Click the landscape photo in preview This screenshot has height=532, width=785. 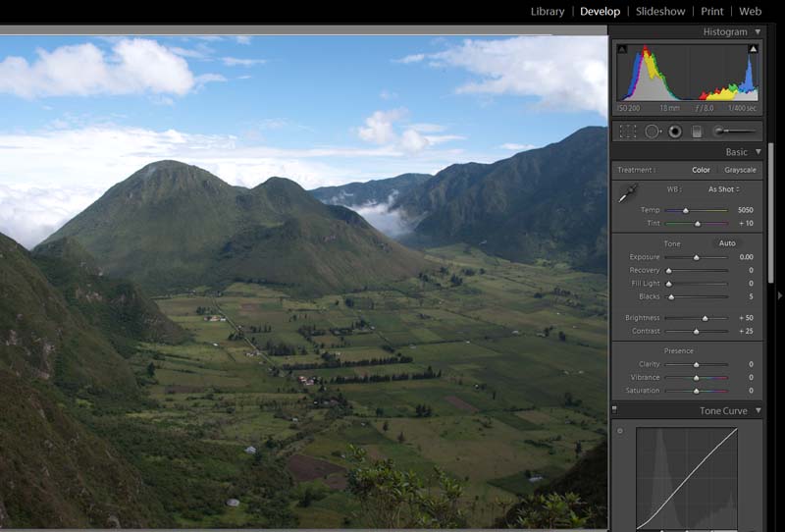(x=303, y=281)
